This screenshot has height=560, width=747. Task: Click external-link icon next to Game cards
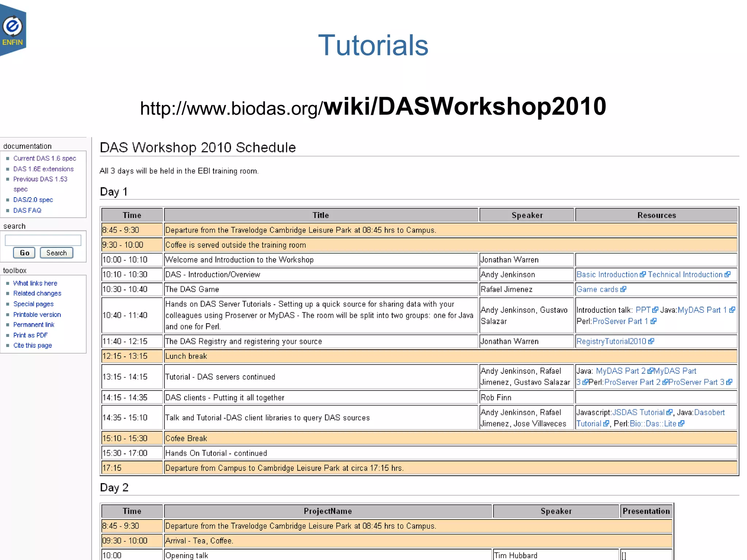click(x=623, y=289)
